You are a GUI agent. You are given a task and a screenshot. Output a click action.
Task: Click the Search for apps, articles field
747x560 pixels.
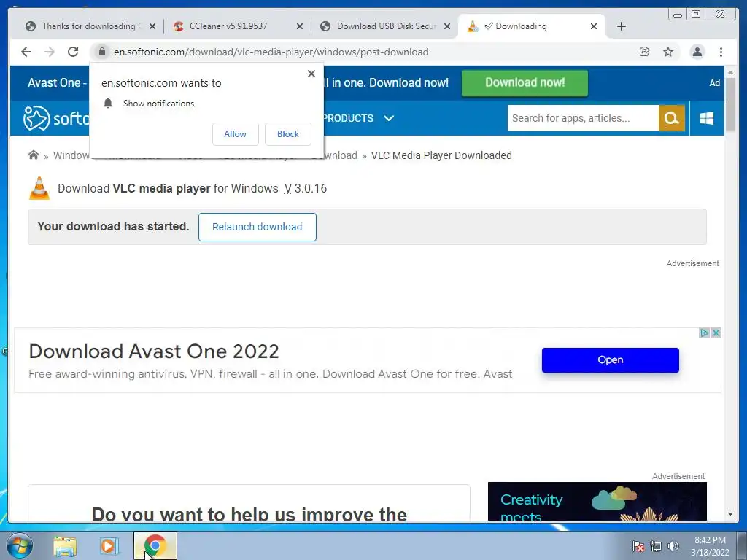pos(583,118)
